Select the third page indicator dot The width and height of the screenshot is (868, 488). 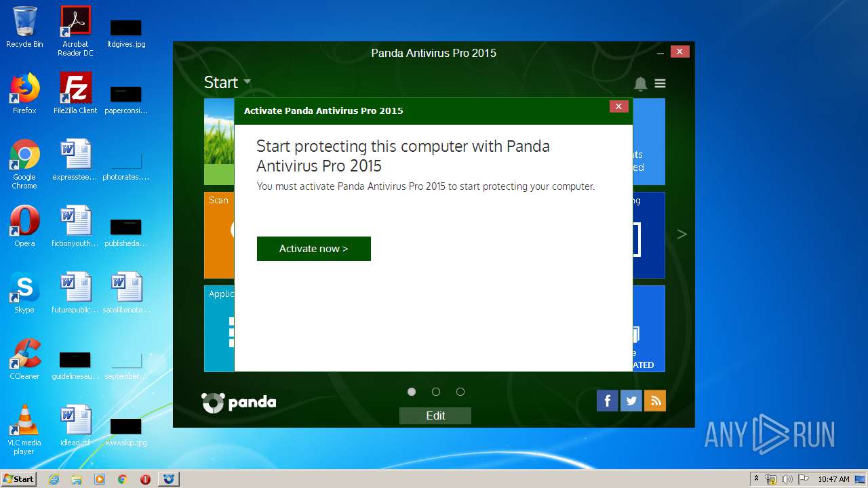pos(460,392)
